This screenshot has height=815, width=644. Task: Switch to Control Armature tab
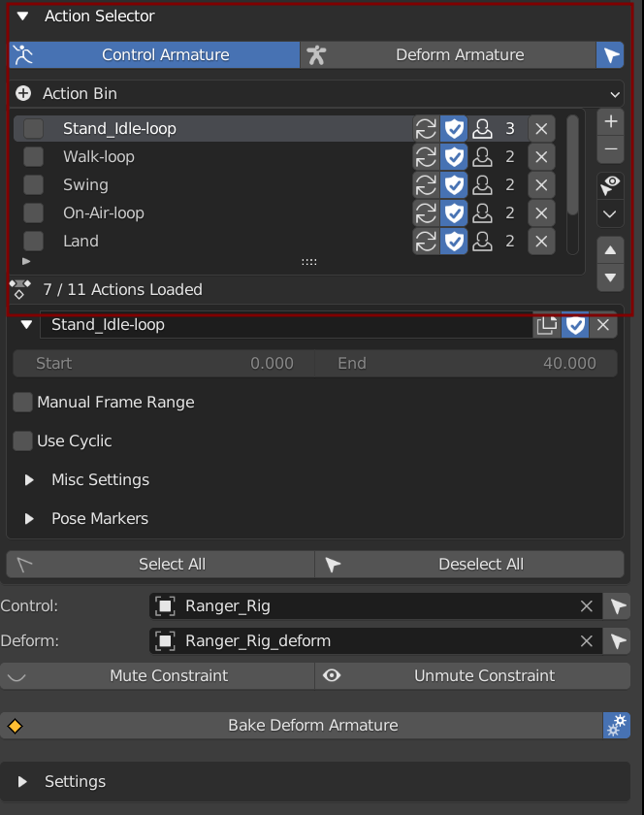[x=154, y=54]
